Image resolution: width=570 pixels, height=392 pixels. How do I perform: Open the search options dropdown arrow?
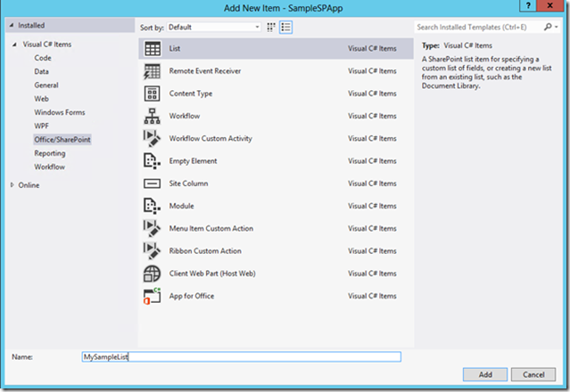tap(557, 27)
